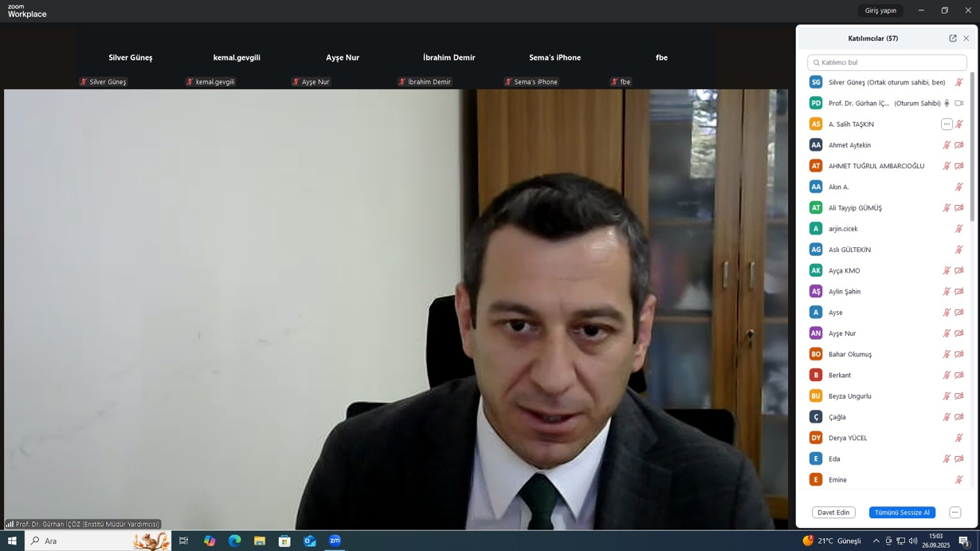Click the camera-off icon for AHMET TUĞRUL AMBARCIOĞLU
The height and width of the screenshot is (551, 980).
(959, 166)
